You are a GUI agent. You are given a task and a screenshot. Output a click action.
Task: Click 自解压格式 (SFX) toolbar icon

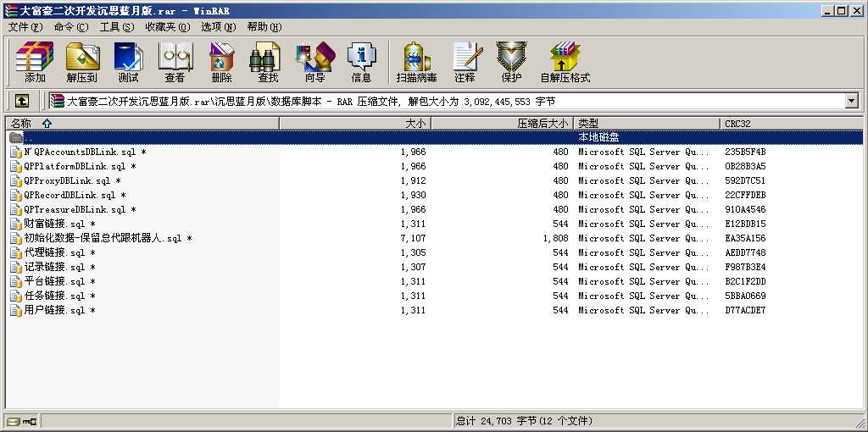click(565, 62)
